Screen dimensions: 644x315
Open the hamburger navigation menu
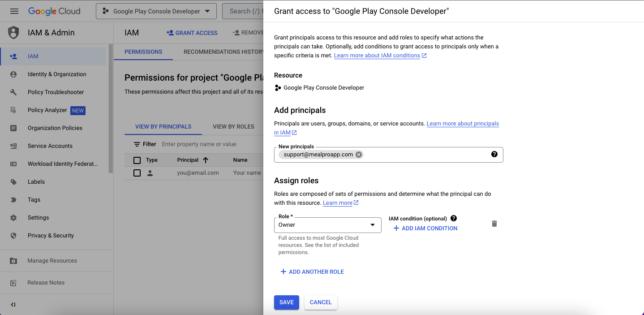14,11
